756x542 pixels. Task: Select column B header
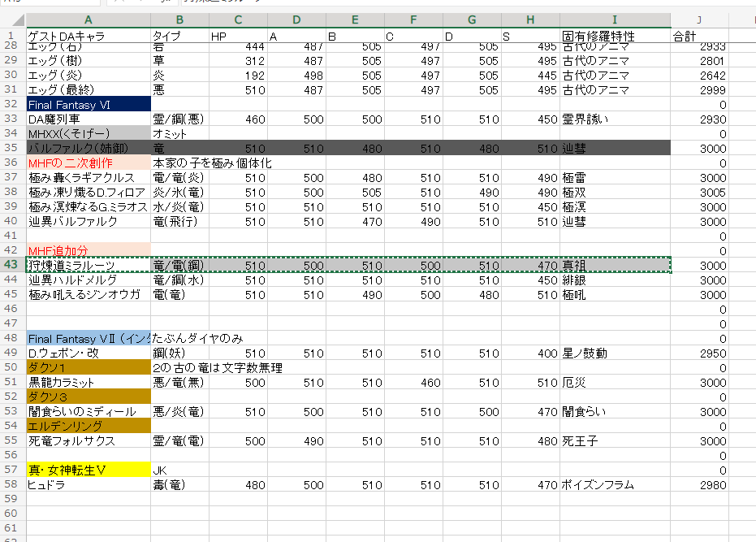179,20
